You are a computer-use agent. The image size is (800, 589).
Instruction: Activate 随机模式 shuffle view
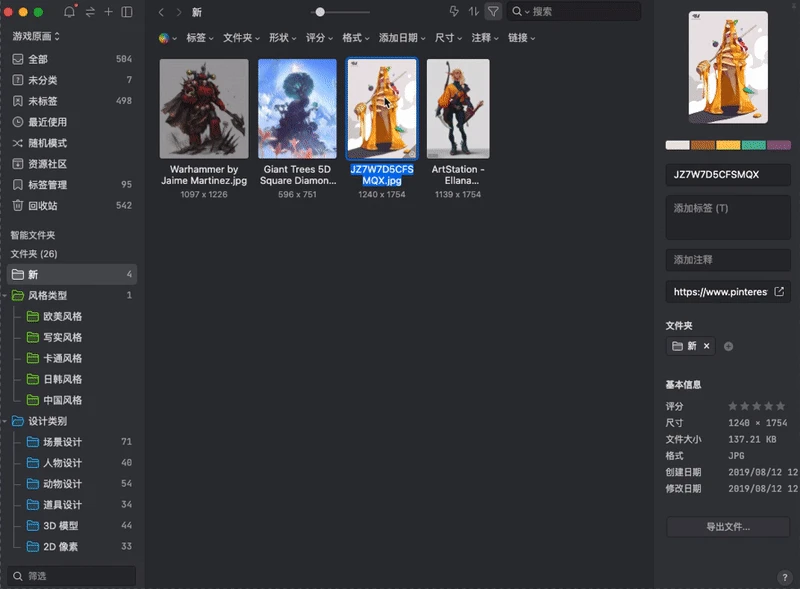coord(72,143)
